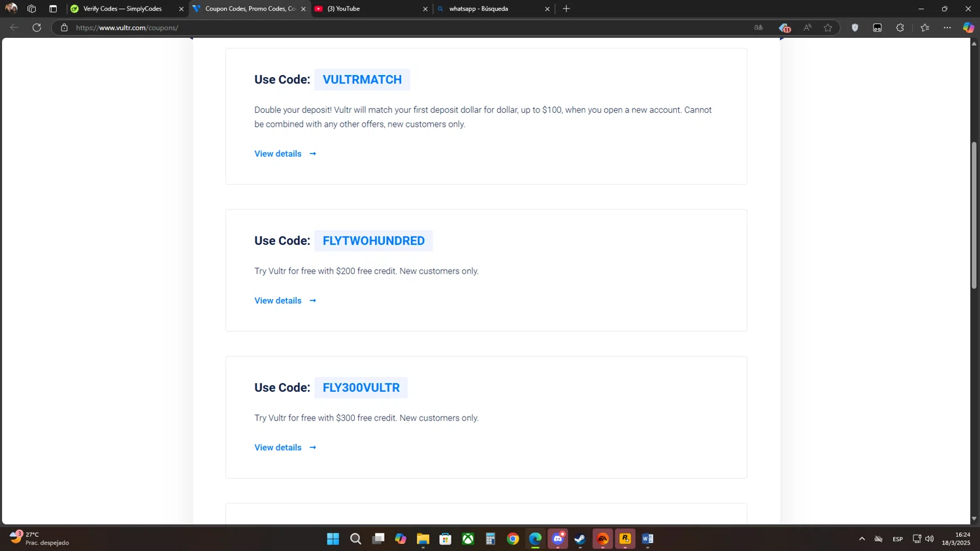
Task: Open split screen icon
Action: (877, 27)
